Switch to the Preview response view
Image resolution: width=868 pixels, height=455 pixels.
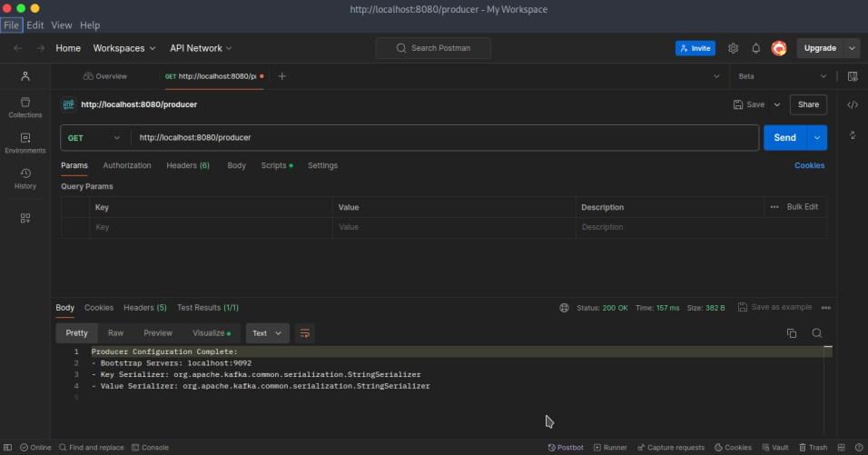click(x=158, y=333)
